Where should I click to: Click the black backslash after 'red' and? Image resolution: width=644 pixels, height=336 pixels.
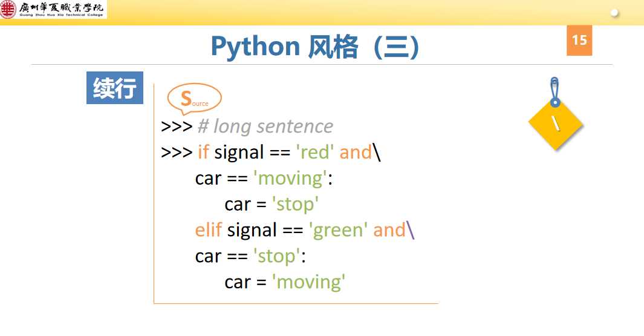[377, 153]
